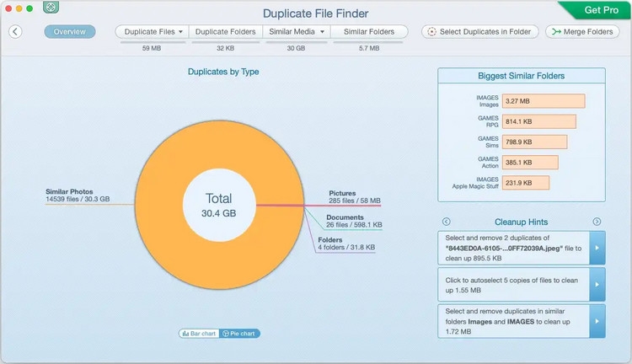Screen dimensions: 632x364
Task: Click Select Duplicates in Folder button
Action: click(479, 31)
